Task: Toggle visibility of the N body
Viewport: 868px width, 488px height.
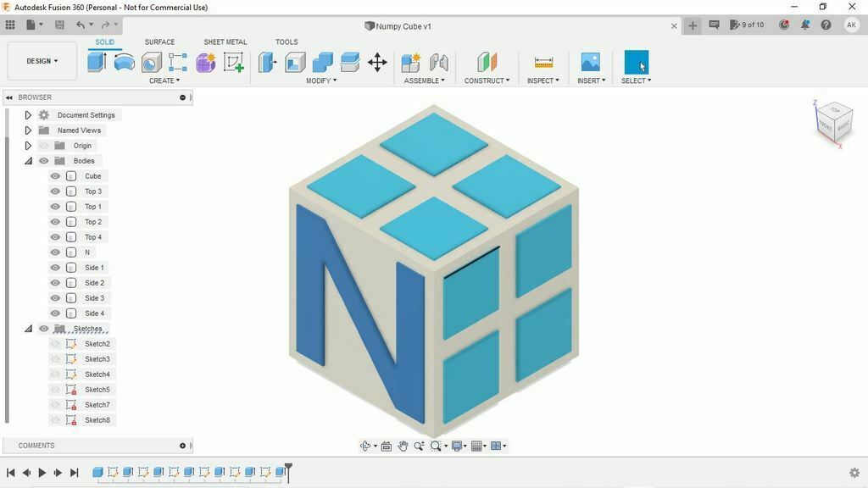Action: (55, 252)
